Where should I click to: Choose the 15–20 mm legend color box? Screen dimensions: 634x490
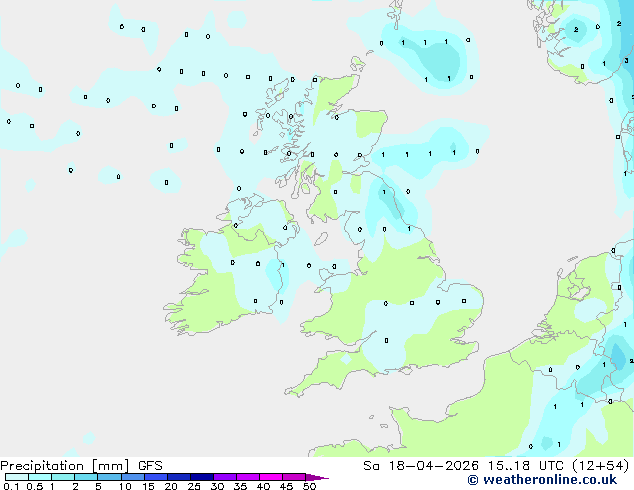tap(156, 477)
